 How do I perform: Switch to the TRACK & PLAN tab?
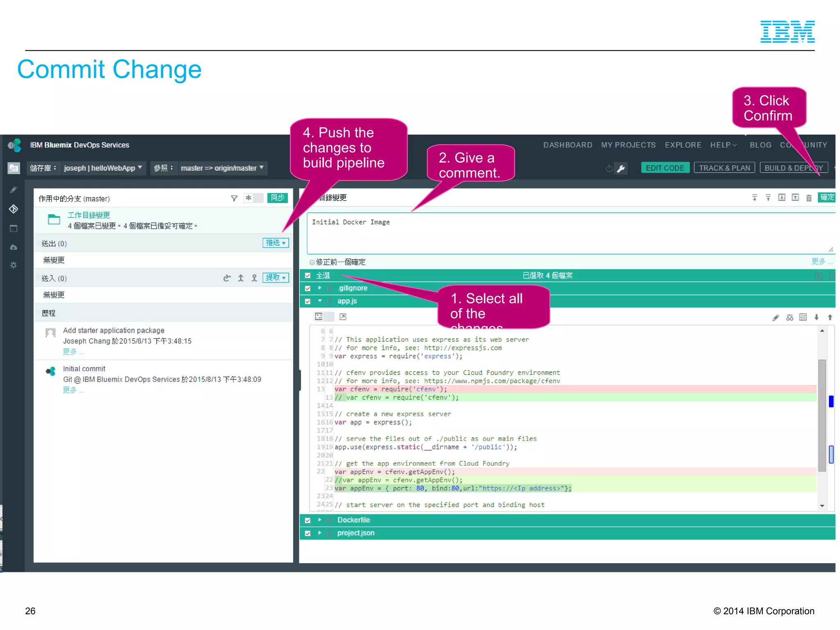click(724, 168)
